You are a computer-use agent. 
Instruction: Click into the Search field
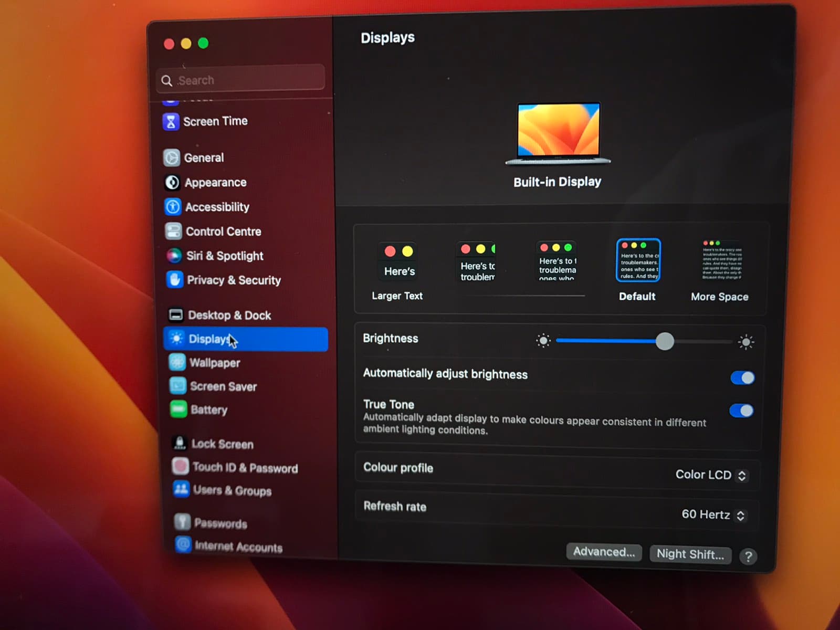pos(240,80)
